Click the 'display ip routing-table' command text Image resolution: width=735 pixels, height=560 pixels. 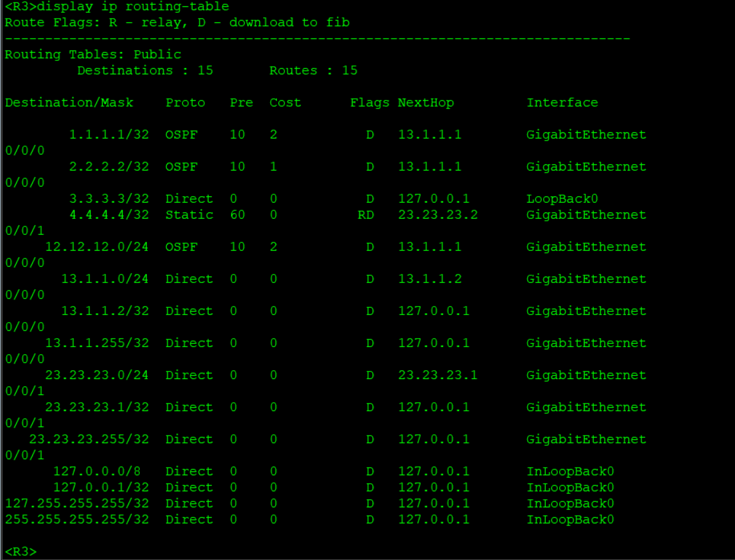click(133, 6)
